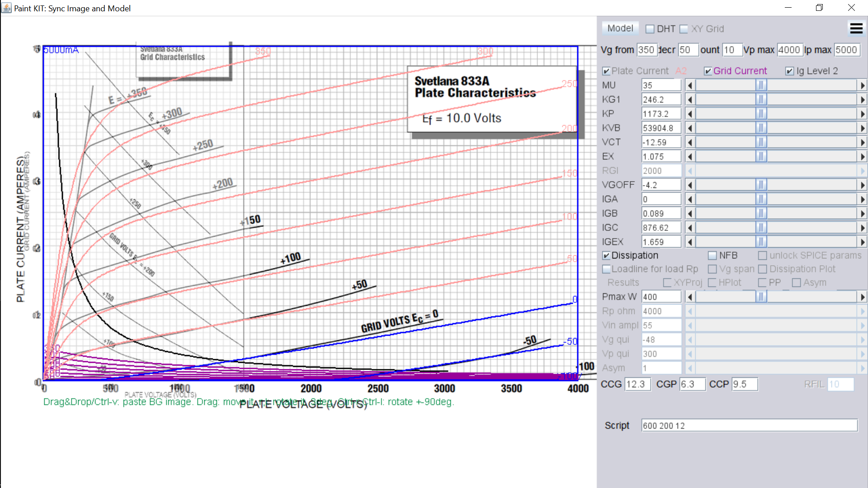Enable the Dissipation Plot checkbox
This screenshot has width=868, height=488.
pyautogui.click(x=762, y=269)
